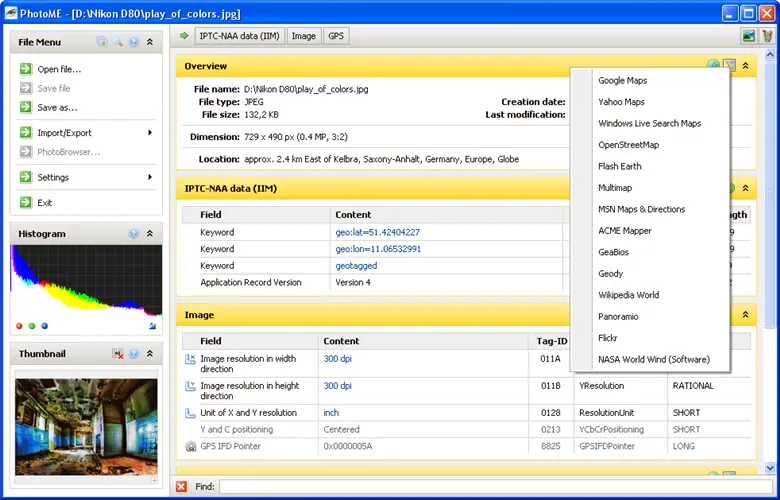Image resolution: width=780 pixels, height=500 pixels.
Task: Choose MSN Maps & Directions entry
Action: coord(650,209)
